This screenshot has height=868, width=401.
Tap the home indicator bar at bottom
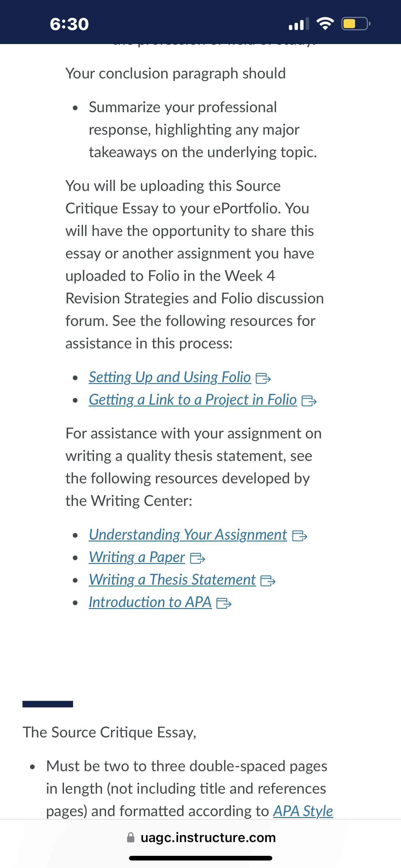(201, 858)
